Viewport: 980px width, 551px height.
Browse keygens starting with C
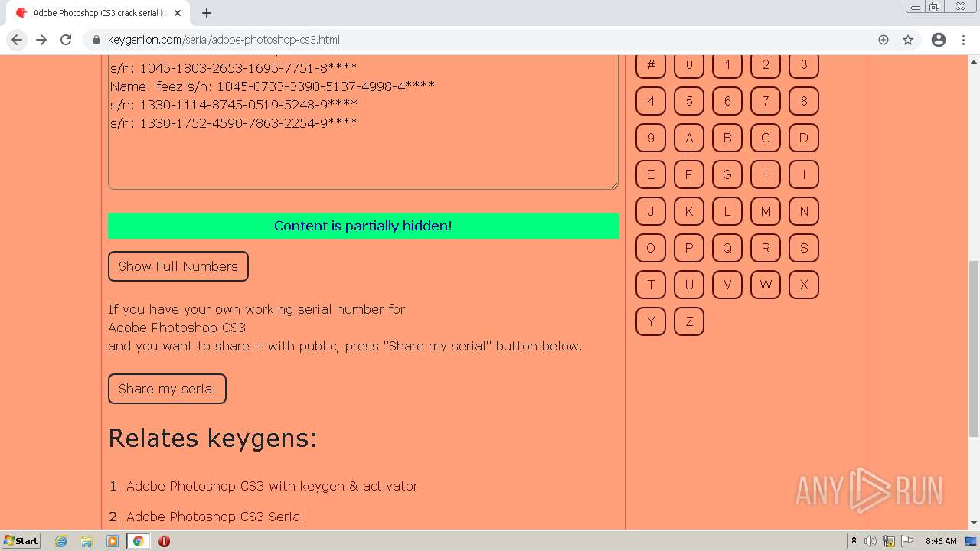766,138
